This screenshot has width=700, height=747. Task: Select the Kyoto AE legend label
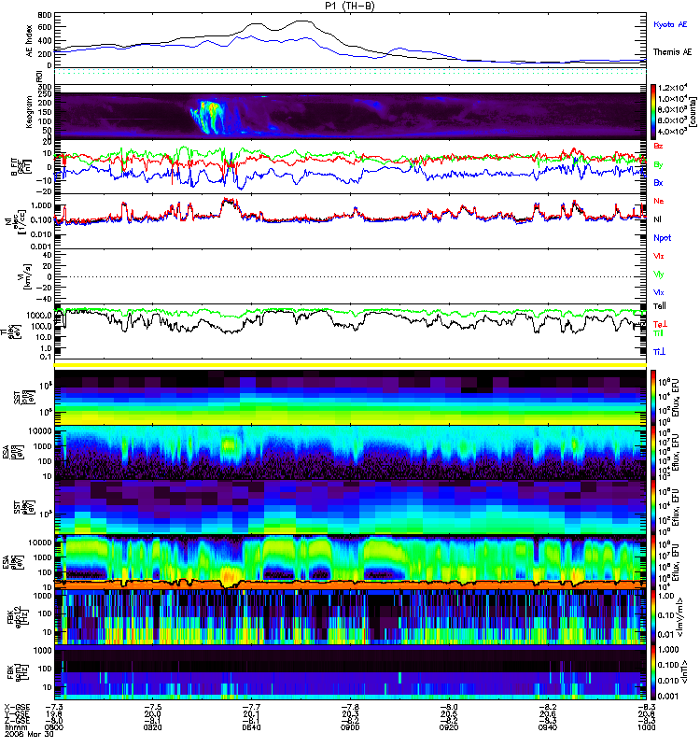(x=670, y=24)
